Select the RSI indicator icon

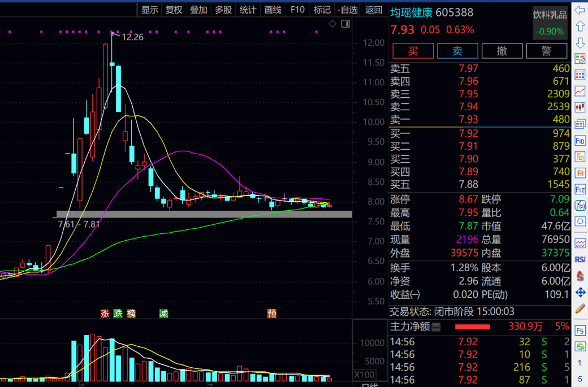(580, 260)
